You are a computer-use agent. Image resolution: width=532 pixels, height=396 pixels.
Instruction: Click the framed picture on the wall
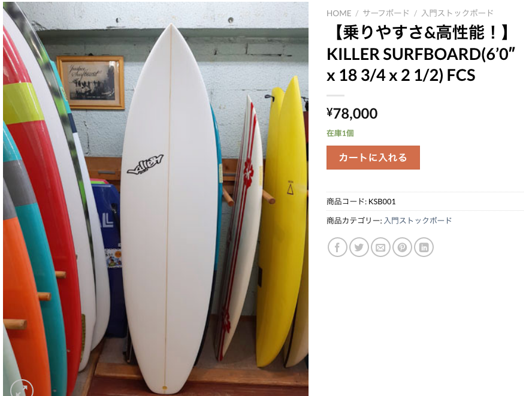pos(90,82)
